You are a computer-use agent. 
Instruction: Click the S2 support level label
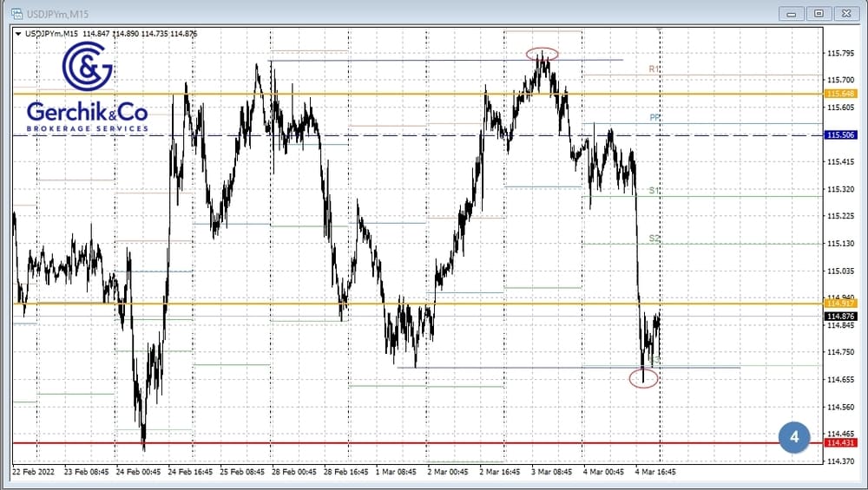click(654, 238)
